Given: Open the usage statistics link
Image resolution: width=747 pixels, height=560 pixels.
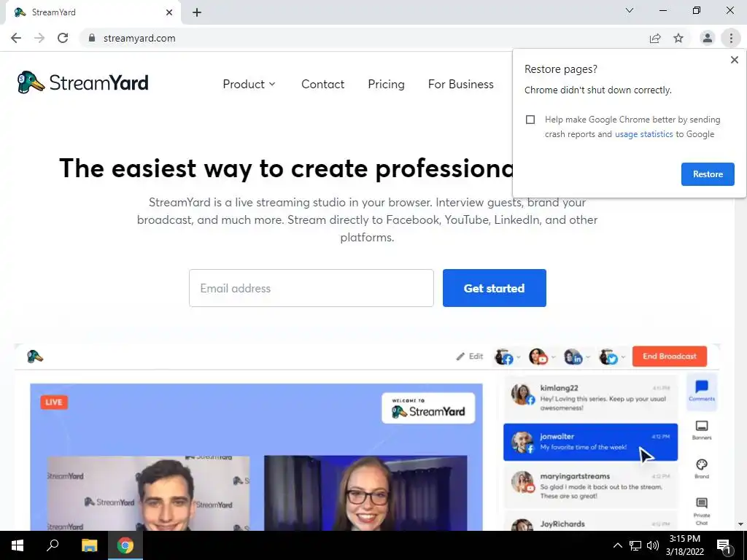Looking at the screenshot, I should (643, 134).
